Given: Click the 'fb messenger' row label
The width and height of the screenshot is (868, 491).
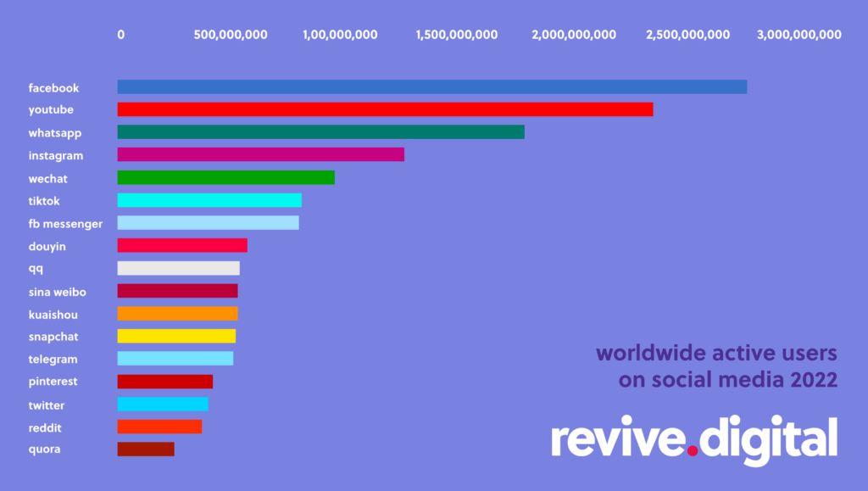Looking at the screenshot, I should [x=65, y=224].
